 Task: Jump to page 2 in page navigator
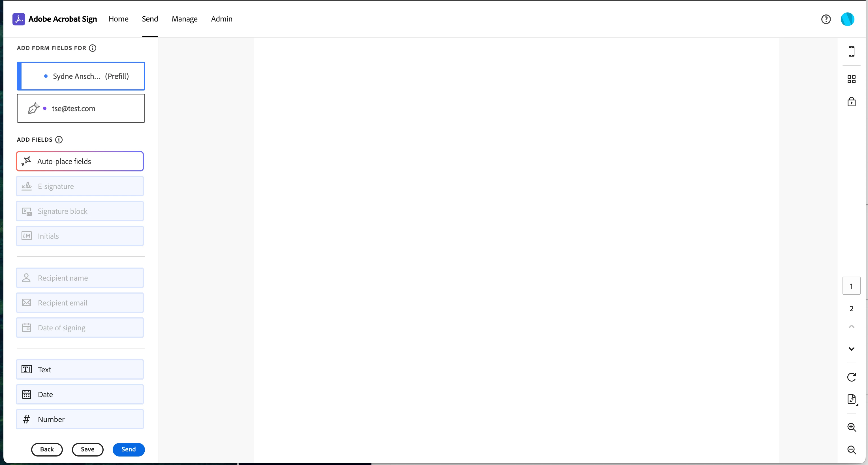[x=851, y=308]
